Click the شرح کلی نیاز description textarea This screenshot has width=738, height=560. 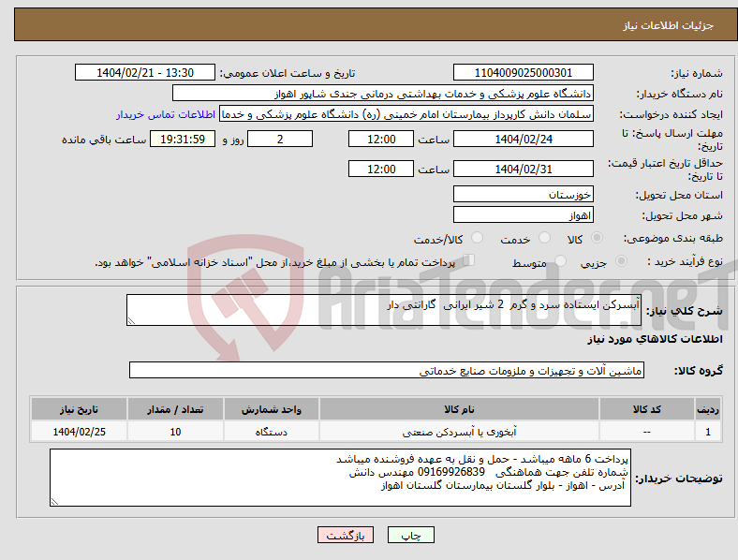click(x=384, y=310)
